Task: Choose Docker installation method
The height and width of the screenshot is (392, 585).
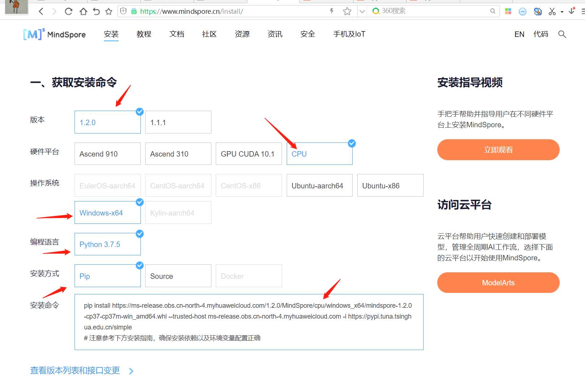Action: 249,276
